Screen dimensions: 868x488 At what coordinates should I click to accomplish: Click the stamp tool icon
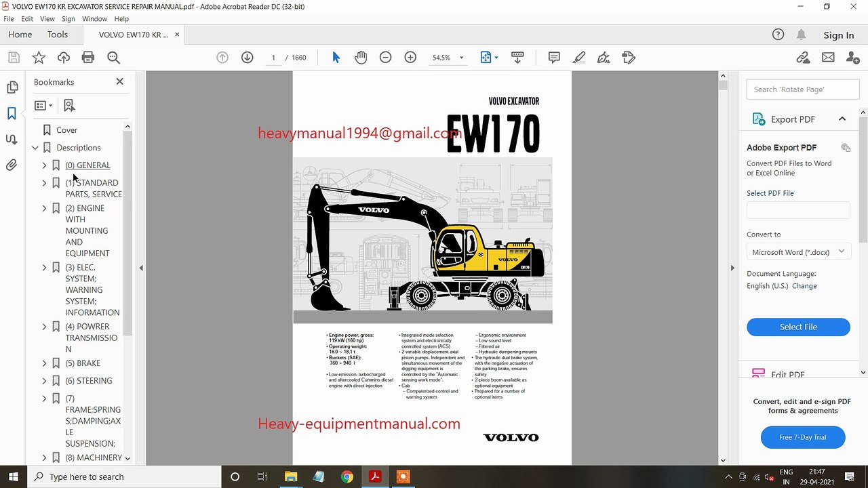tap(629, 58)
